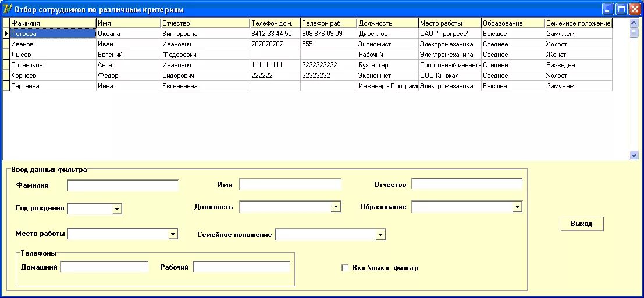
Task: Click the Рабочий position cell
Action: coord(387,55)
